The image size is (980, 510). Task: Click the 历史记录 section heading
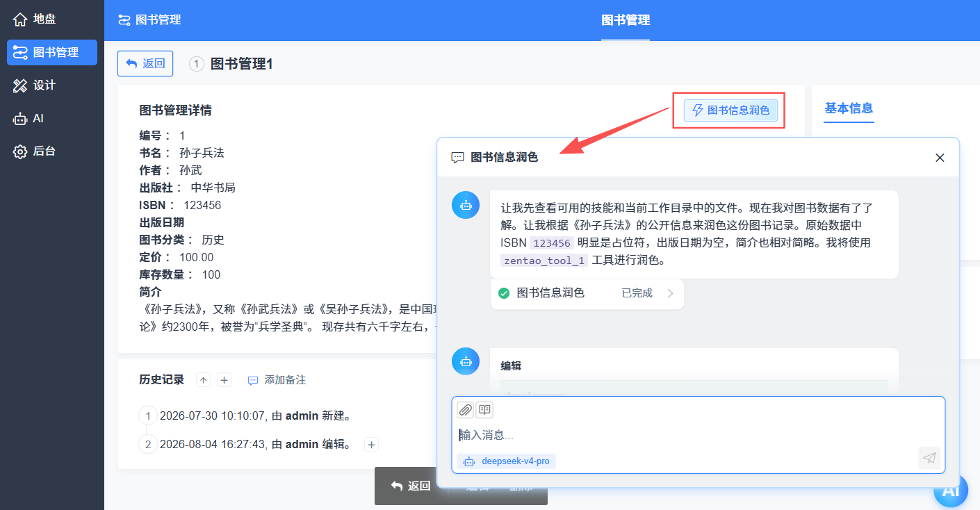[162, 379]
